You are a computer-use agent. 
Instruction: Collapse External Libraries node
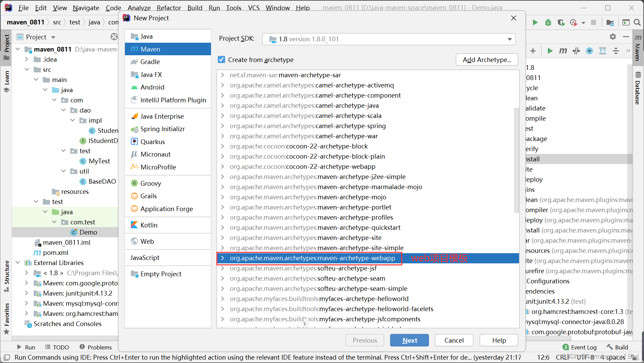point(18,263)
